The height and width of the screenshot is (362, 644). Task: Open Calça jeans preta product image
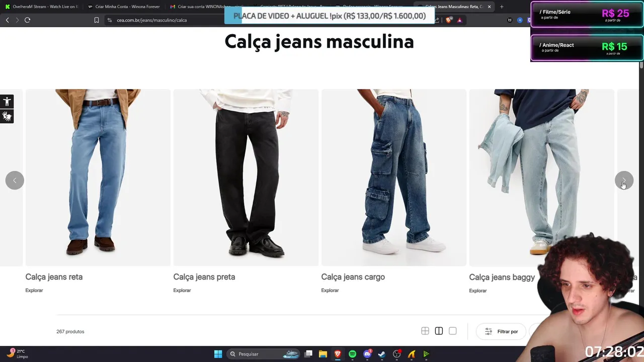click(246, 177)
